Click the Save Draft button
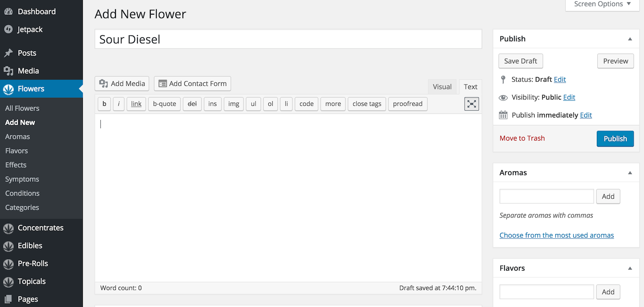 520,61
